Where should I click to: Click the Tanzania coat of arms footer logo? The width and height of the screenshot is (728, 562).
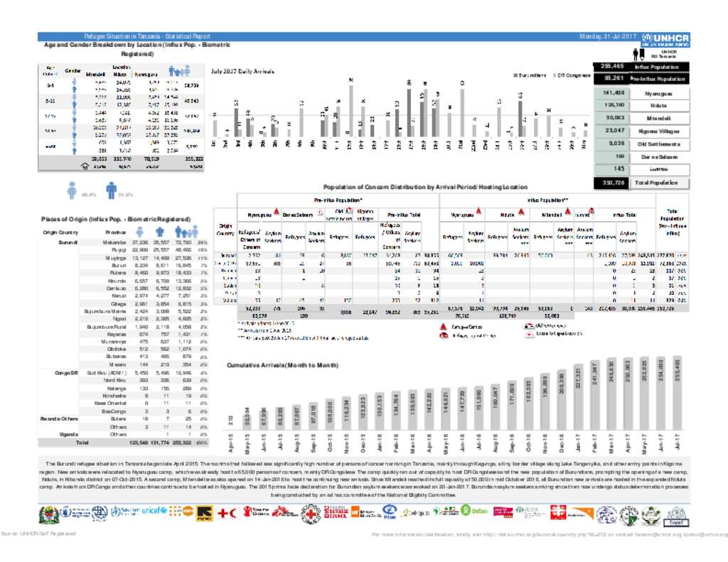coord(48,514)
